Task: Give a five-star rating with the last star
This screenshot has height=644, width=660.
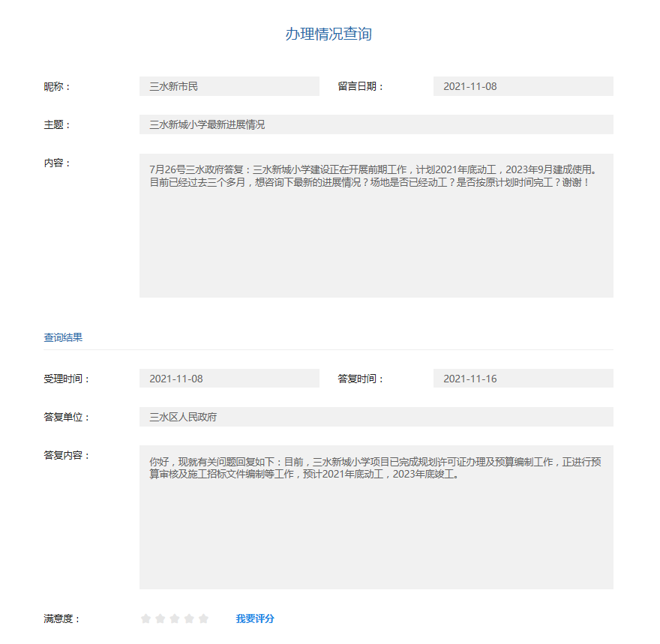Action: pos(203,619)
